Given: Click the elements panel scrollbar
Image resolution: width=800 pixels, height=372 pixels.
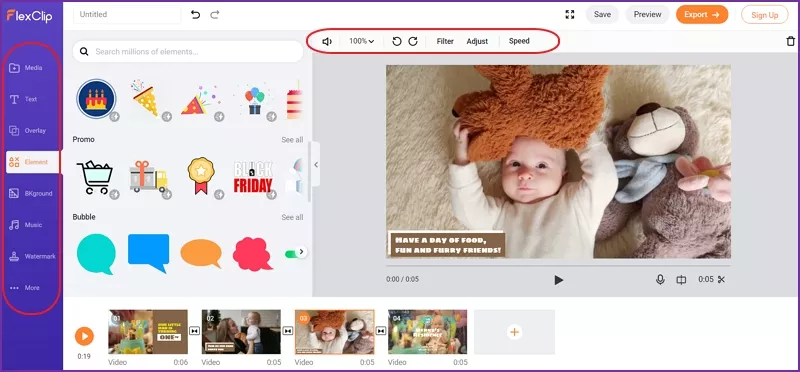Looking at the screenshot, I should [309, 171].
